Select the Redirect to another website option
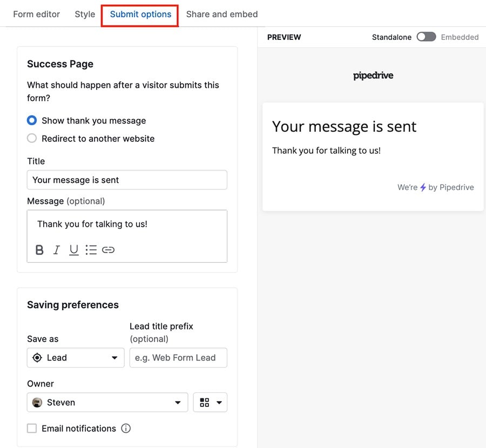486x448 pixels. point(31,138)
